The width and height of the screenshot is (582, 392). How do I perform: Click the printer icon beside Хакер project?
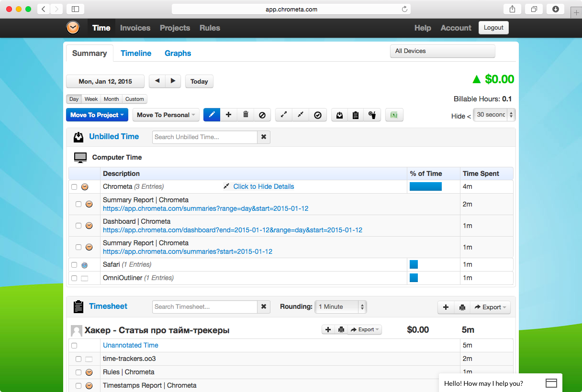[341, 329]
